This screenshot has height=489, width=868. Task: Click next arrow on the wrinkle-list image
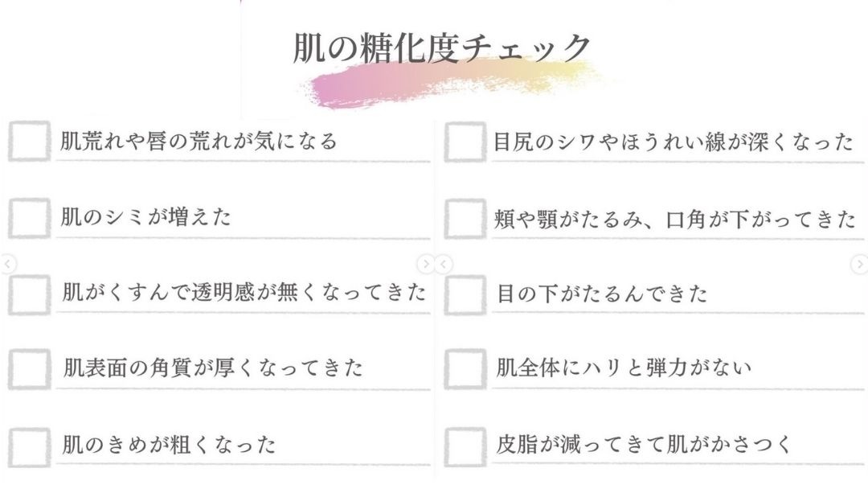[860, 264]
